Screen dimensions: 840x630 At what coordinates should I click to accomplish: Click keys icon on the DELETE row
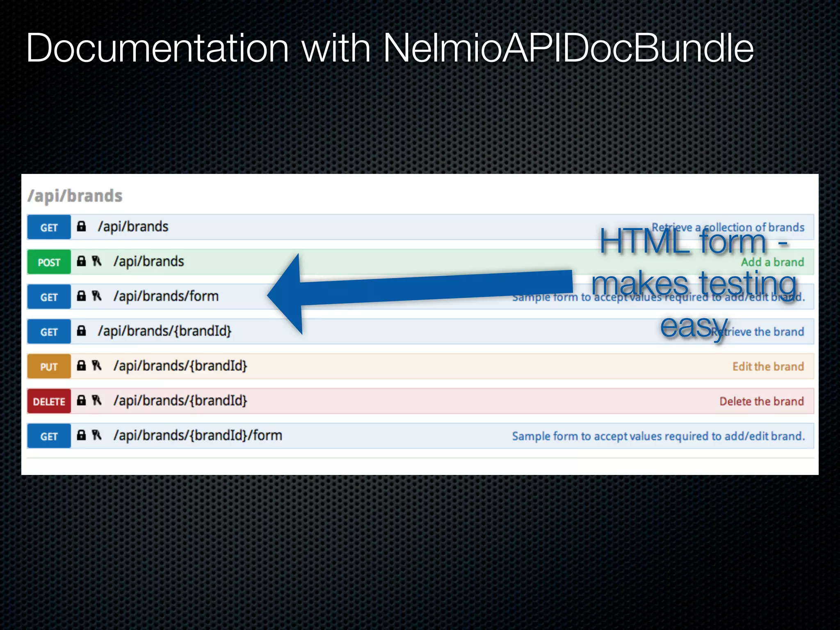click(97, 400)
